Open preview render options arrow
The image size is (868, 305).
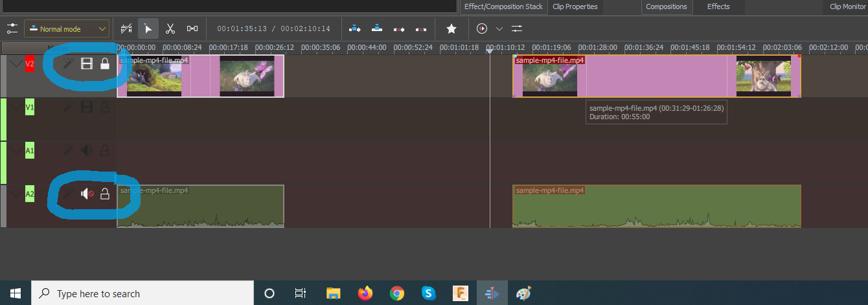tap(499, 28)
